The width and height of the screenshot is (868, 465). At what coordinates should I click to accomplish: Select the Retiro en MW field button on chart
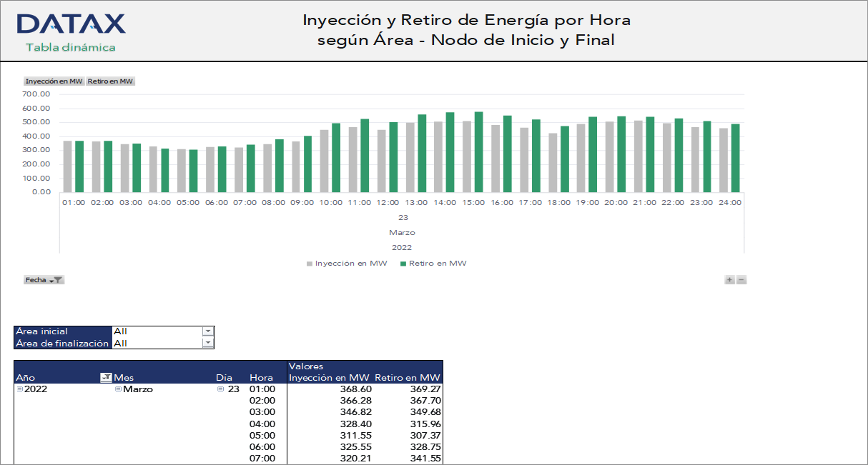coord(110,81)
